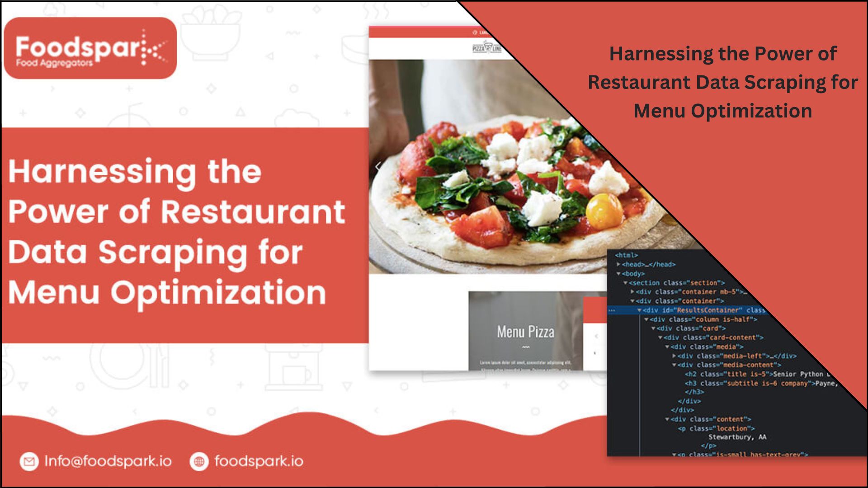Expand the media-left div node
This screenshot has width=868, height=488.
674,356
